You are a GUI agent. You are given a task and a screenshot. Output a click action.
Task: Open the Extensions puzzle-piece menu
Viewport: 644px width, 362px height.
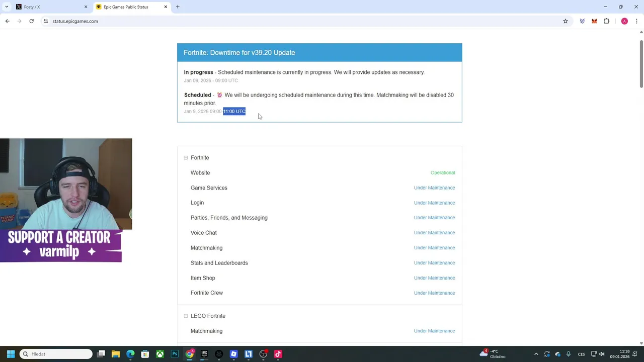coord(606,21)
